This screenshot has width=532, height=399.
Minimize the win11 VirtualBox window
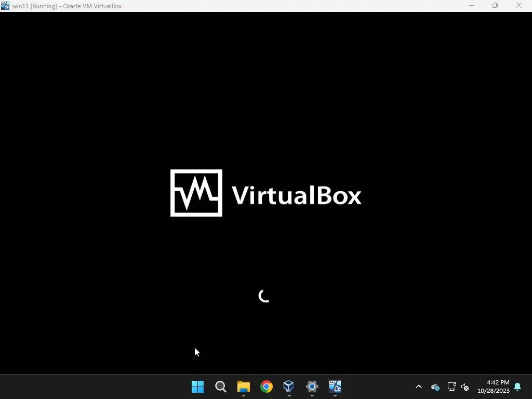(472, 6)
